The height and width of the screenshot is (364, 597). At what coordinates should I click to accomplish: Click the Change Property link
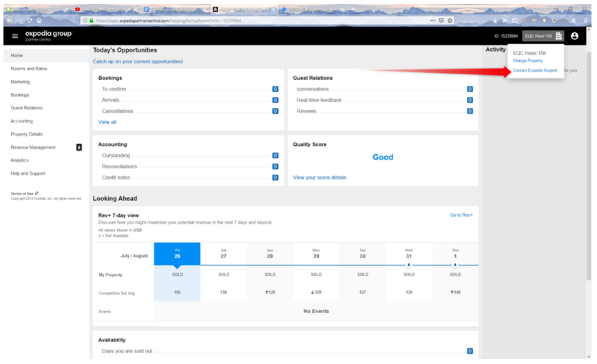click(527, 61)
